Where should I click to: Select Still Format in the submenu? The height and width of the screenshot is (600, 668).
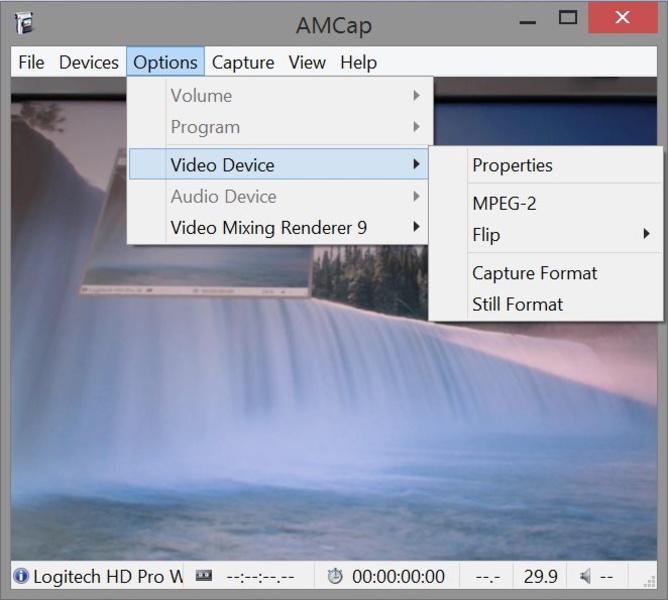coord(517,304)
